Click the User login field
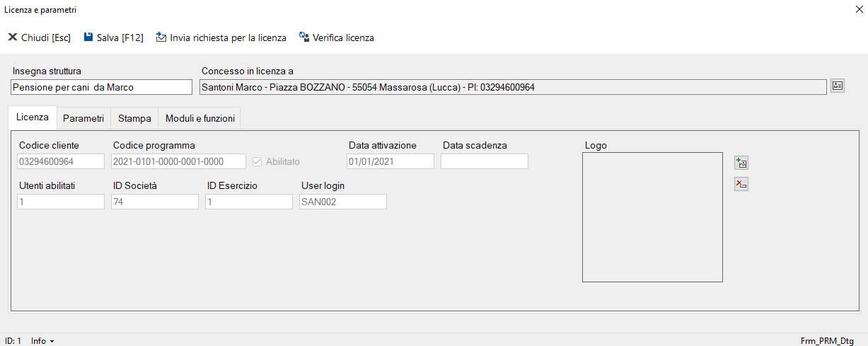The width and height of the screenshot is (868, 346). (x=342, y=202)
